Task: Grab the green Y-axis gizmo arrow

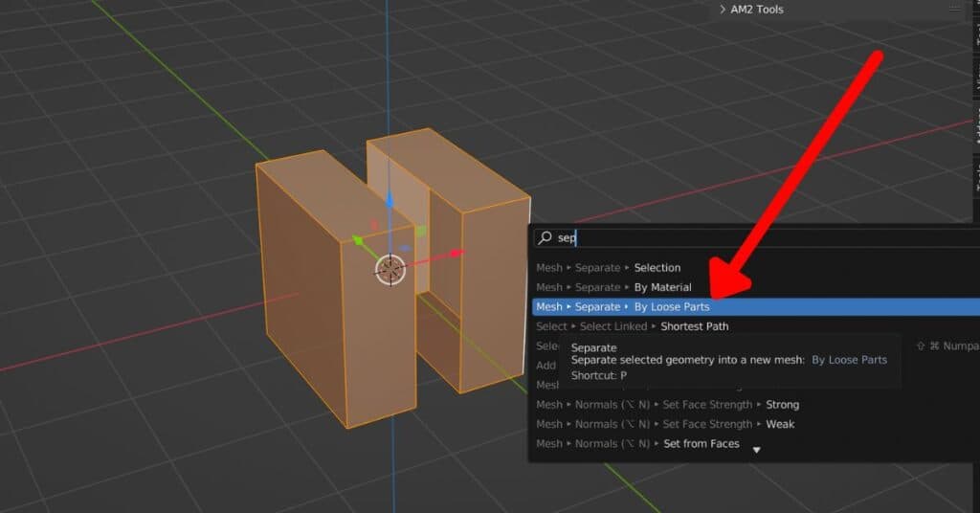Action: 358,241
